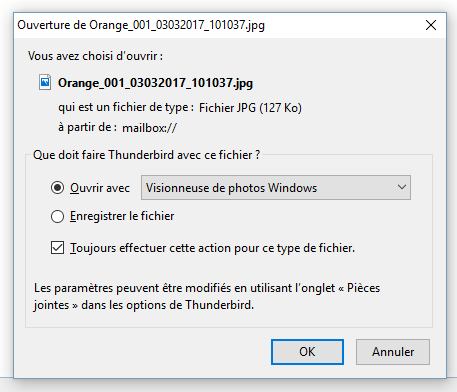Viewport: 457px width, 392px height.
Task: Click the "Fichier JPG (127 Ko)" type text
Action: coord(250,108)
